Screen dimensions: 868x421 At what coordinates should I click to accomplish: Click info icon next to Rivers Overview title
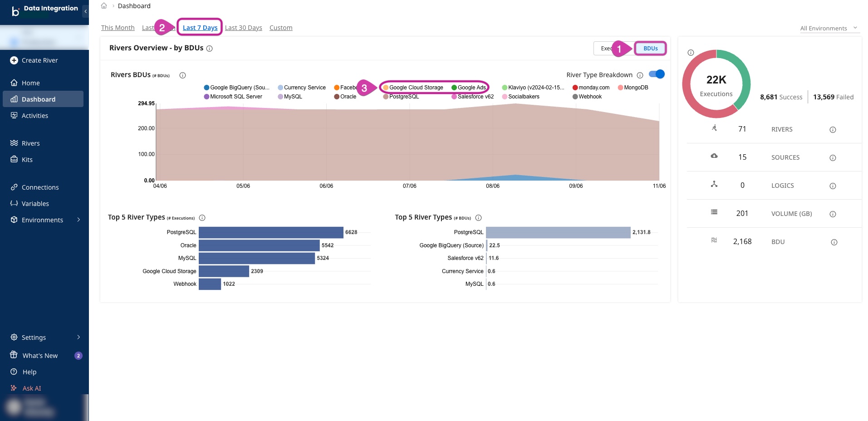click(210, 49)
